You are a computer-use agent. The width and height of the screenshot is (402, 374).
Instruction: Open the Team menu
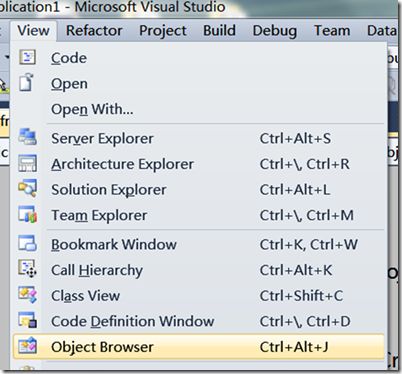click(x=332, y=31)
